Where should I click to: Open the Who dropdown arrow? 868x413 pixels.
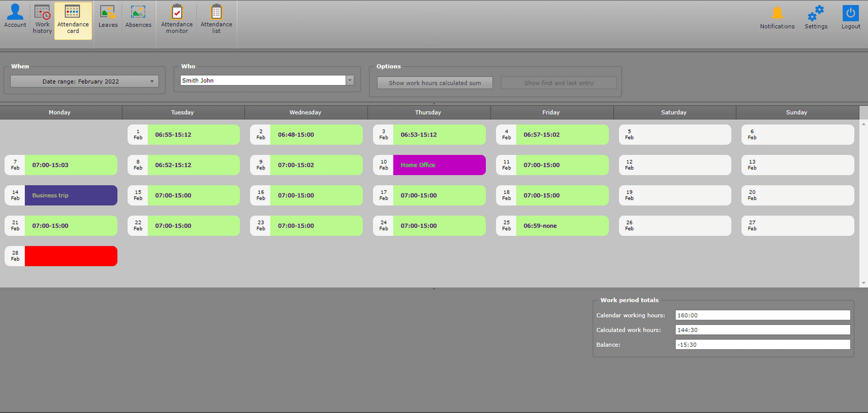coord(350,81)
